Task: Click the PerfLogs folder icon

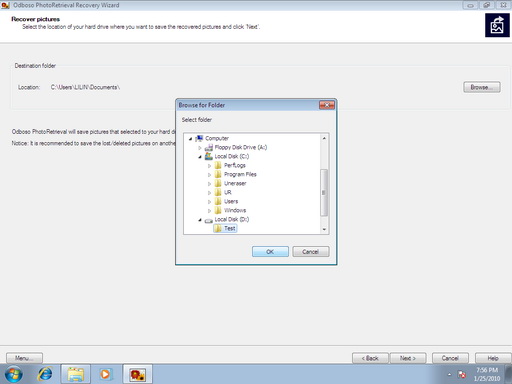Action: point(218,165)
